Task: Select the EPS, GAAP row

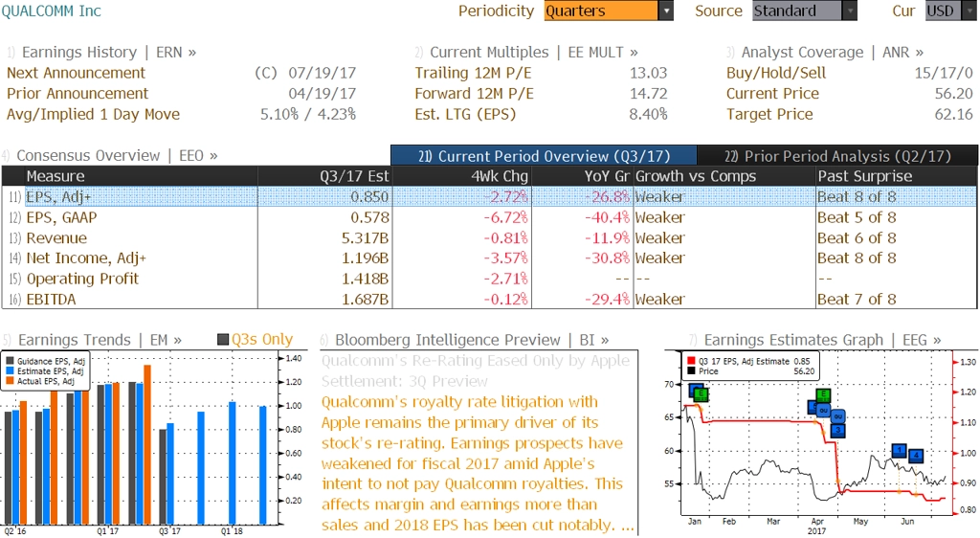Action: tap(489, 217)
